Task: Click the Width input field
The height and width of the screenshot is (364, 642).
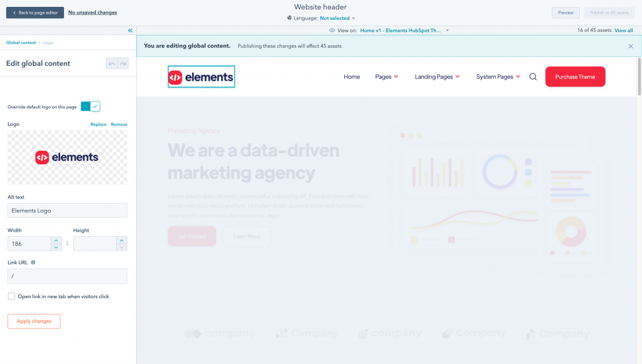Action: coord(29,244)
